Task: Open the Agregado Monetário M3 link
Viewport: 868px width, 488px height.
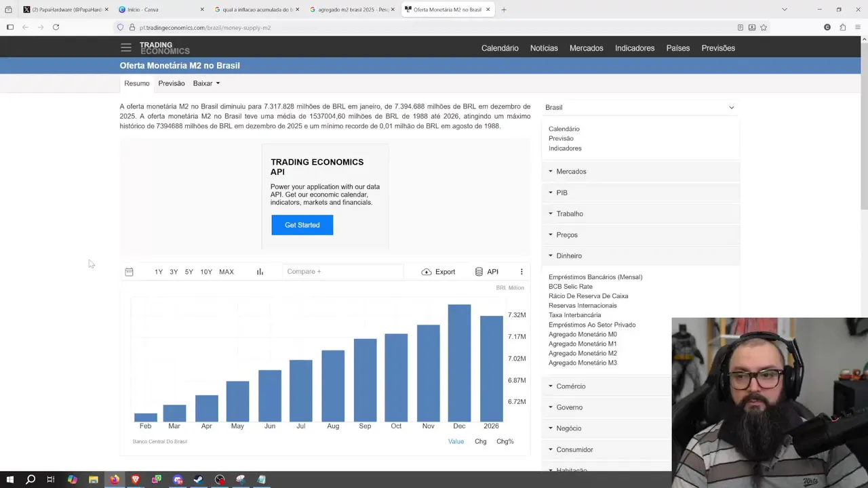Action: click(x=583, y=363)
